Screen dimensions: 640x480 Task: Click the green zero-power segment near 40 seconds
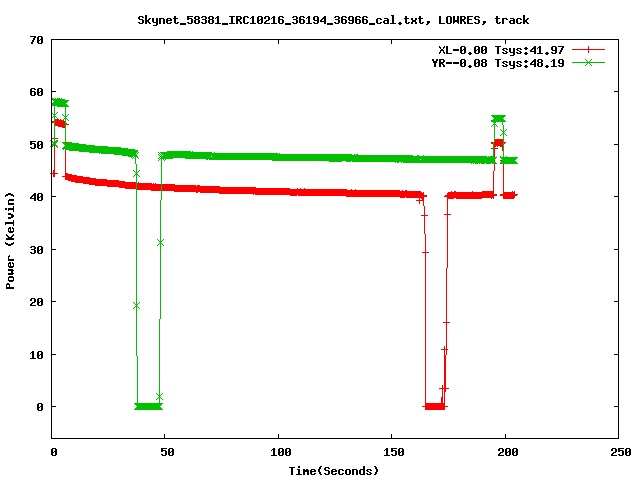point(149,407)
